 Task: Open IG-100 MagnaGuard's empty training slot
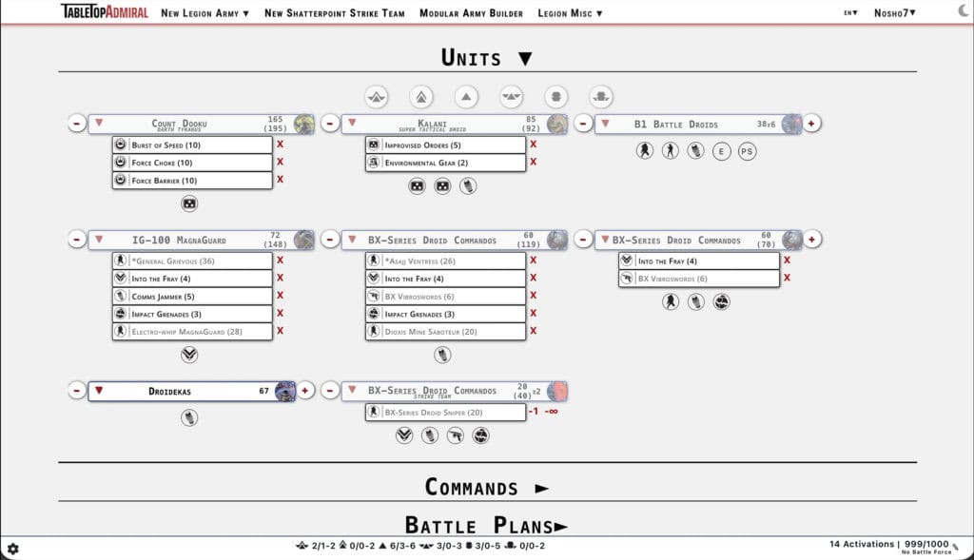pyautogui.click(x=189, y=355)
